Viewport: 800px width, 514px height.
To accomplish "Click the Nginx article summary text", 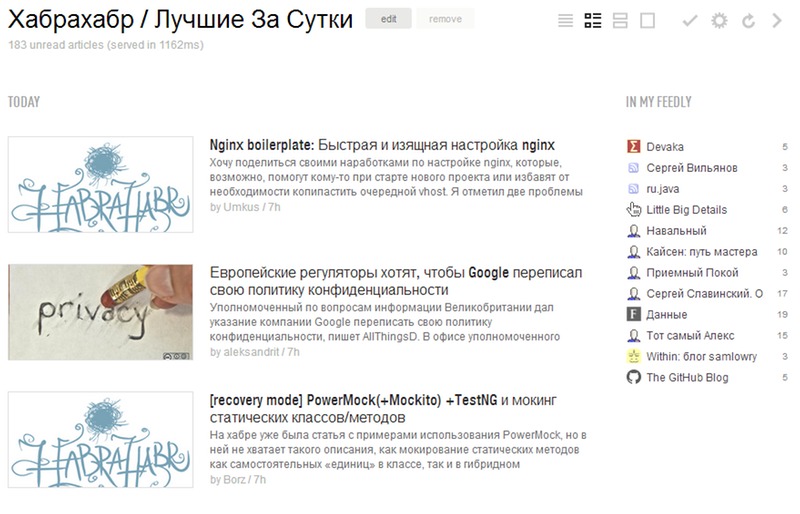I will tap(396, 177).
